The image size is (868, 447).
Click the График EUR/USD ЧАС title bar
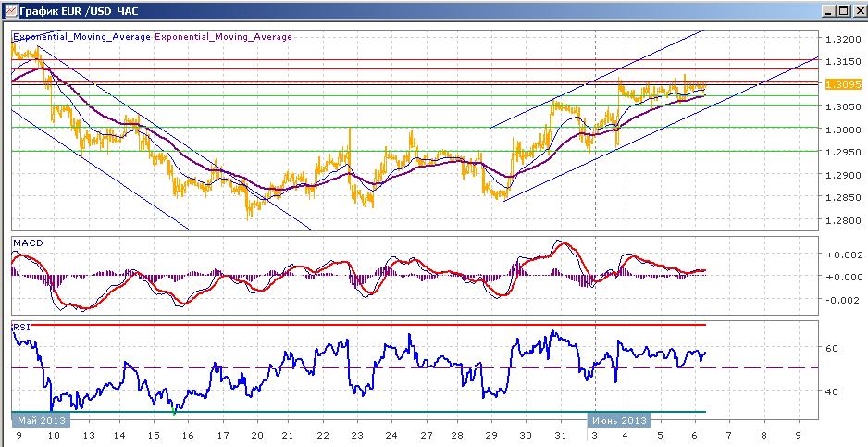[x=411, y=10]
